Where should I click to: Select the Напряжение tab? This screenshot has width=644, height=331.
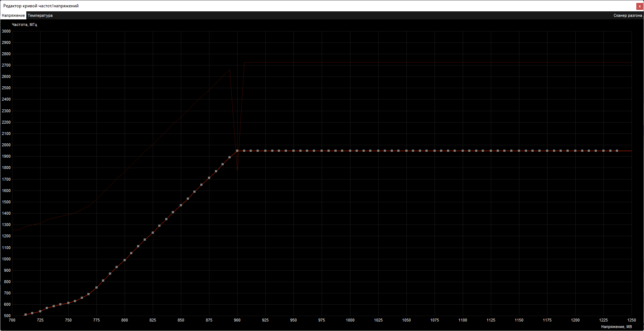(13, 15)
